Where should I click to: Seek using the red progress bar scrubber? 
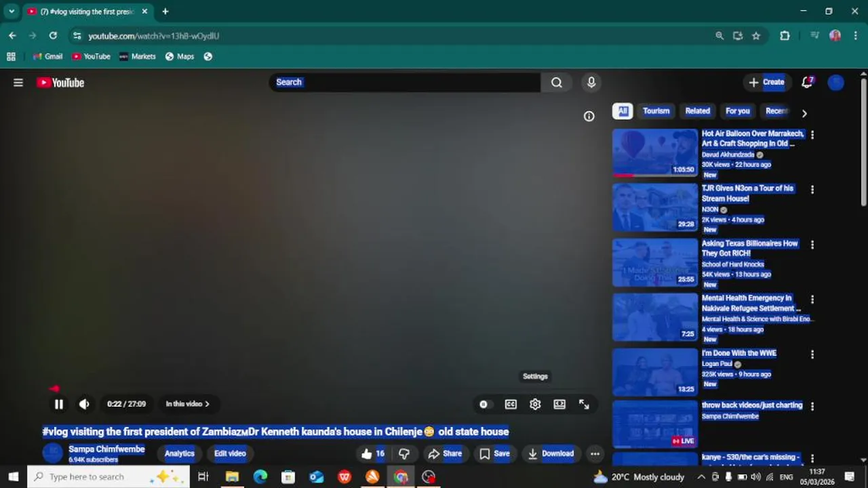[x=54, y=389]
